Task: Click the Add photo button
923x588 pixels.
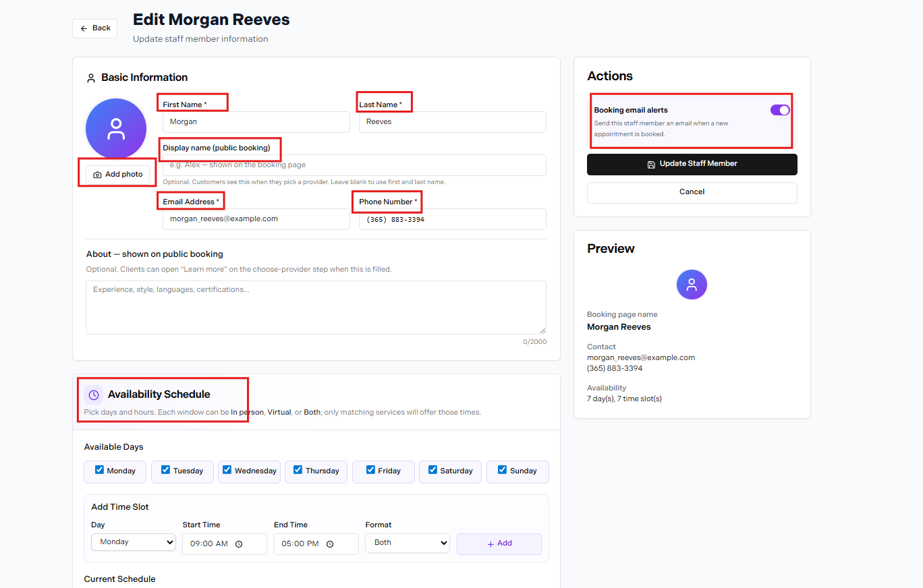Action: point(118,175)
